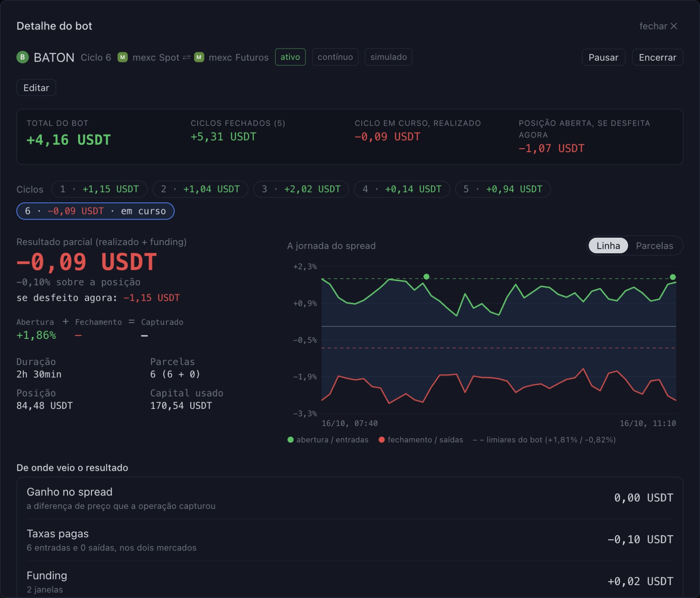The image size is (700, 598).
Task: Click the simulado badge
Action: [x=388, y=57]
